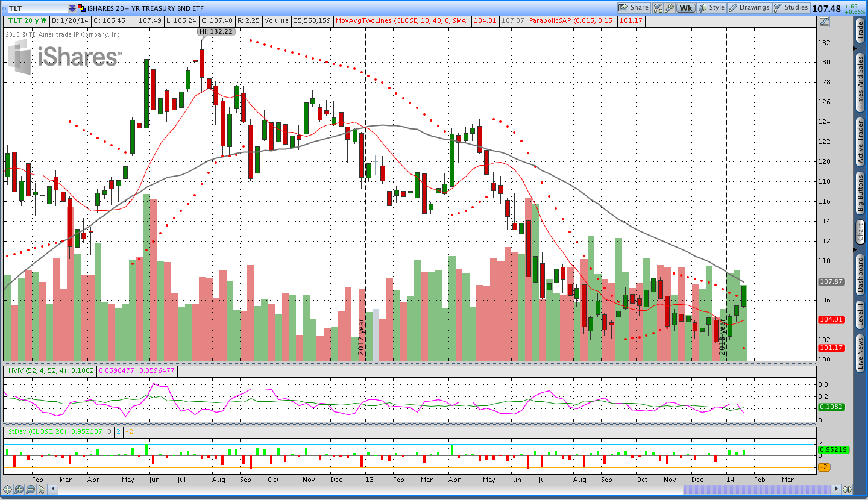Click the StDev blue 2 value box
The image size is (868, 500).
[x=119, y=431]
